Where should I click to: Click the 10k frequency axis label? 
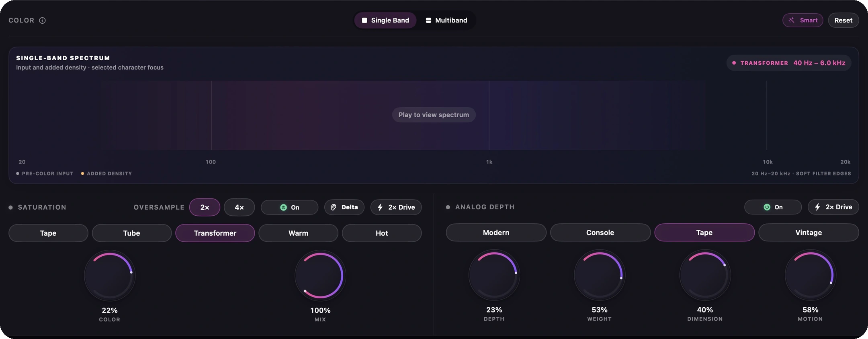click(768, 162)
